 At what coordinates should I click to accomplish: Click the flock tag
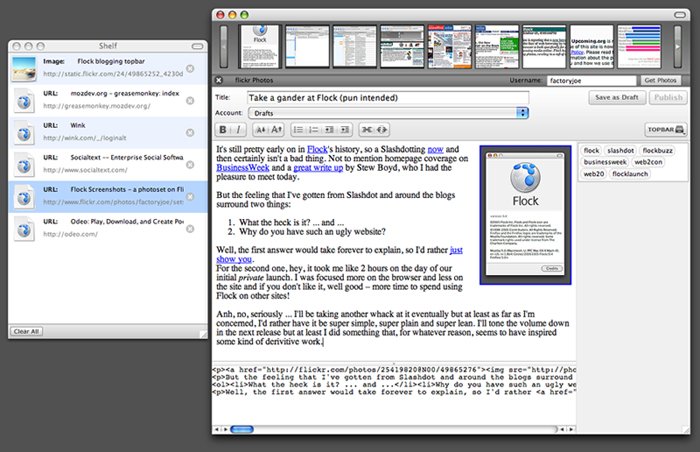click(x=591, y=151)
